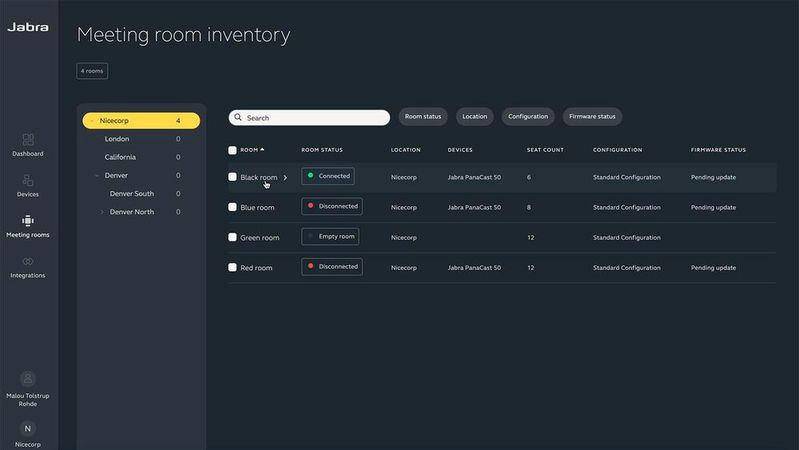Click Black room's Jabra PanaCast 50 device

(x=474, y=177)
